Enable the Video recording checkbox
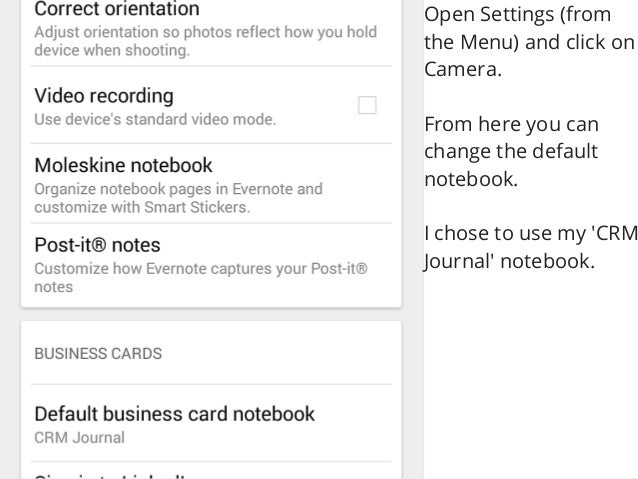The image size is (638, 479). (x=367, y=105)
